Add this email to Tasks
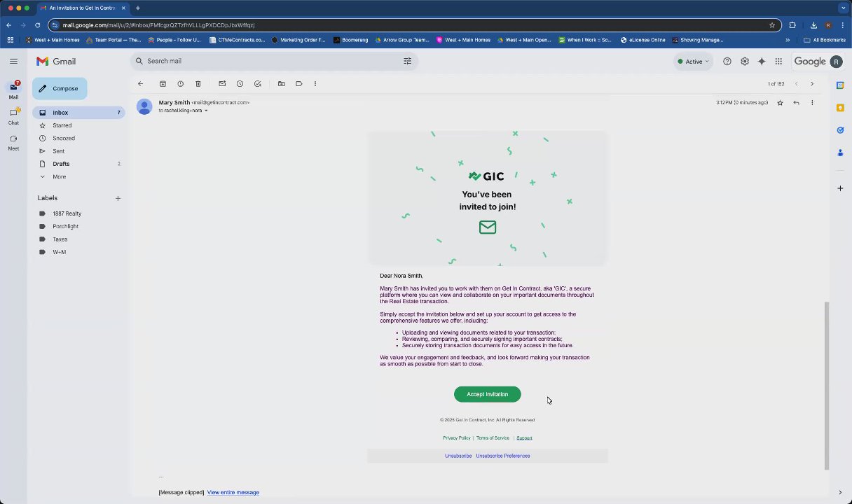The width and height of the screenshot is (852, 504). 258,84
